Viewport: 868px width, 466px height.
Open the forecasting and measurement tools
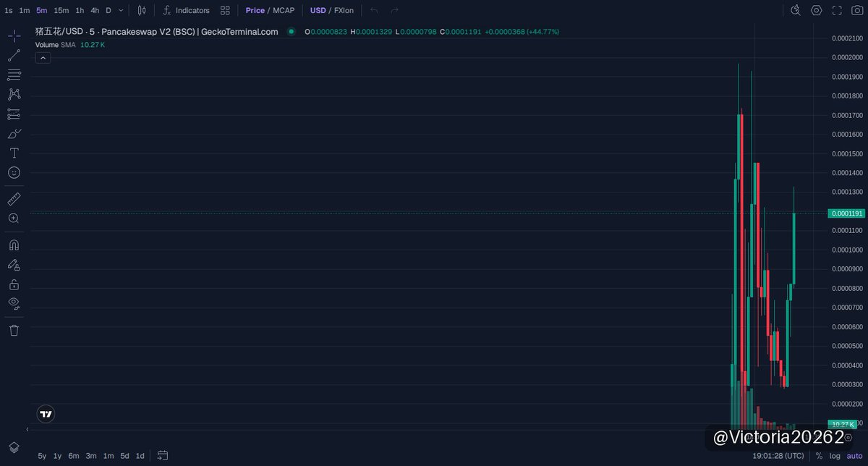click(14, 114)
